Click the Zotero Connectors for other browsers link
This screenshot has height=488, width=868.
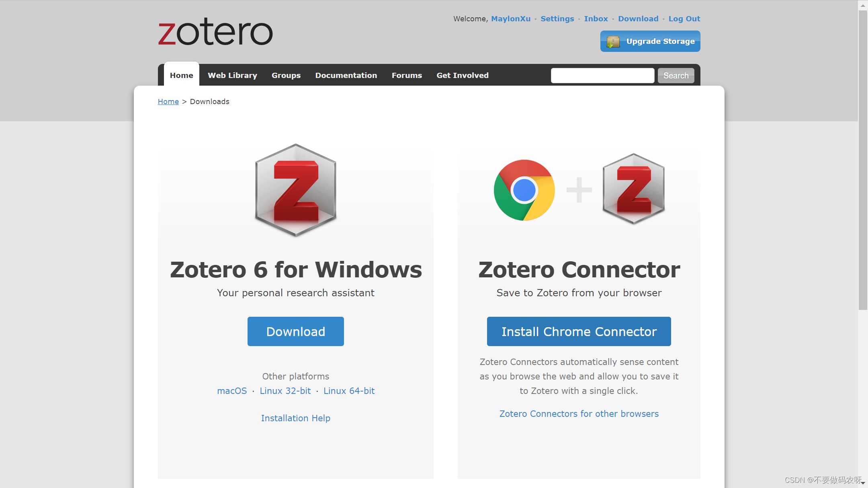[x=579, y=413]
